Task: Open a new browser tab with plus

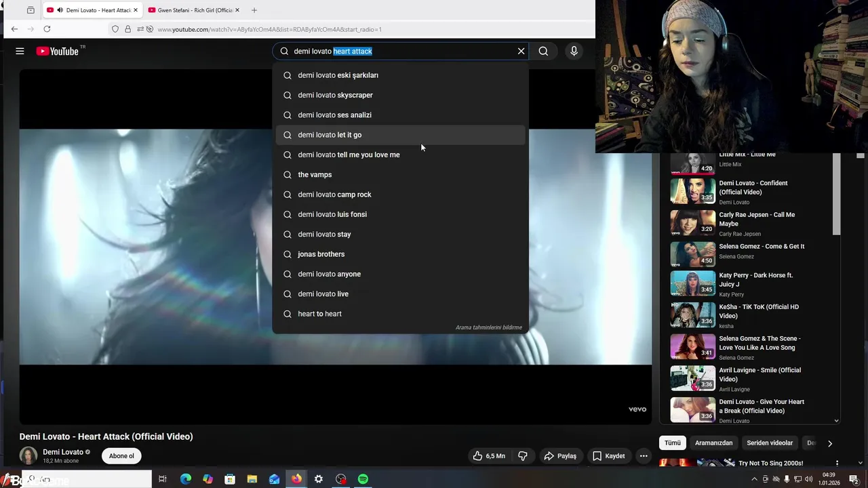Action: click(254, 10)
